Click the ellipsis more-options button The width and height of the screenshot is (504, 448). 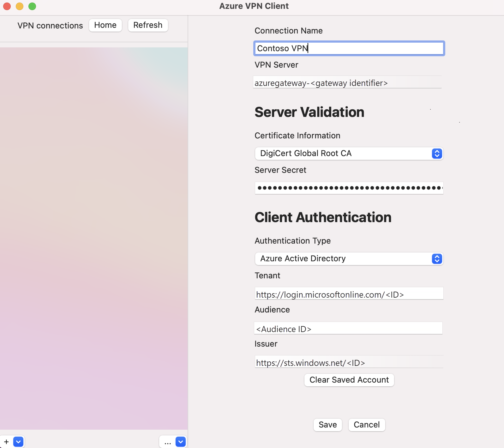point(168,442)
